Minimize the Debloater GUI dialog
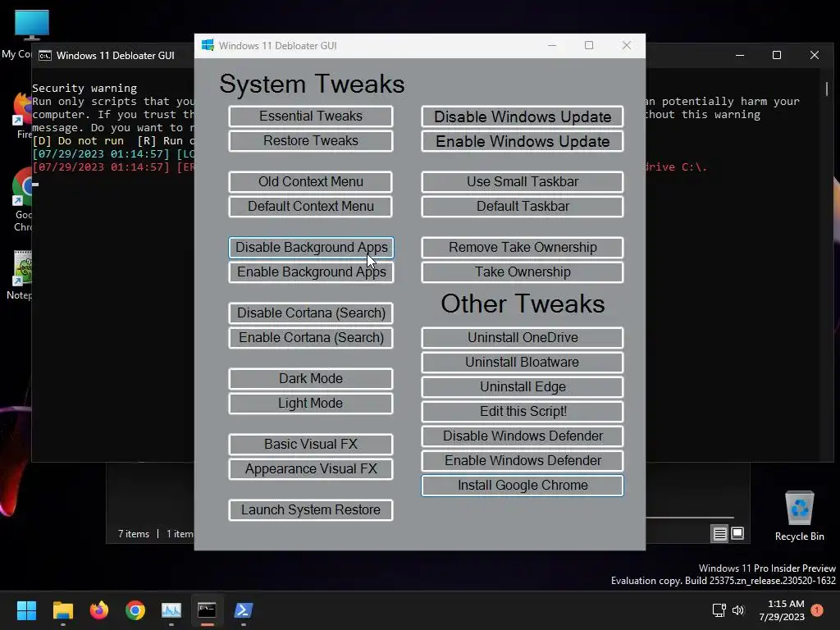840x630 pixels. 552,46
